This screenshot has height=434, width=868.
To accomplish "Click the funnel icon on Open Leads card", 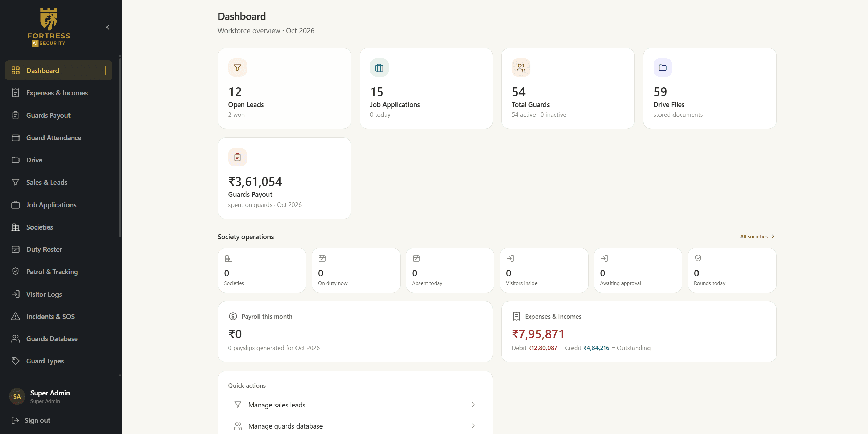I will (x=237, y=68).
